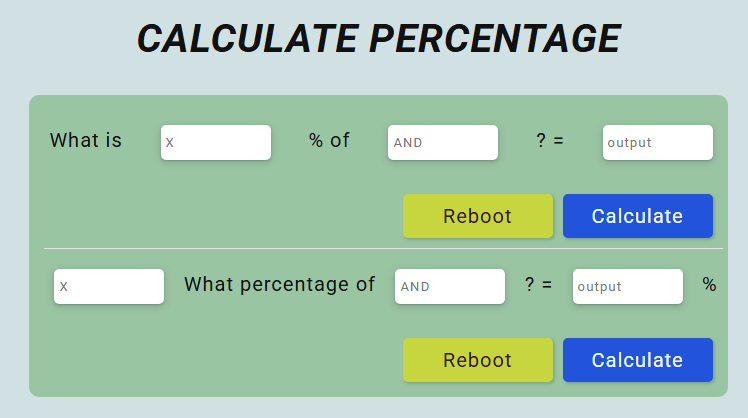748x418 pixels.
Task: Click the "? =" text after "What percentage of"
Action: 539,284
